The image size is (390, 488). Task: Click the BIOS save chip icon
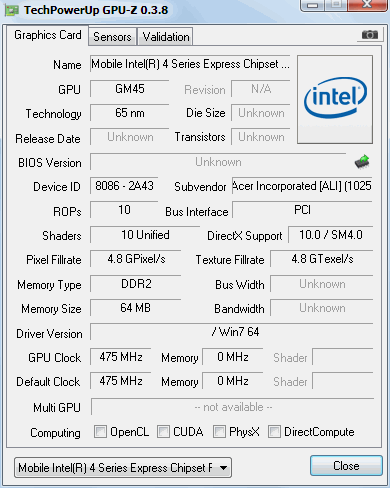tap(362, 162)
